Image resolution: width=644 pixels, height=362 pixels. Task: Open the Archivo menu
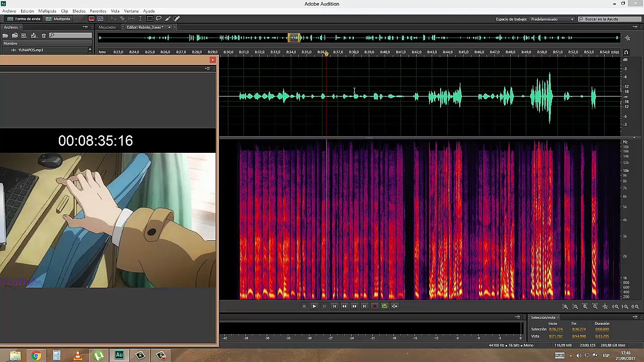pyautogui.click(x=9, y=11)
